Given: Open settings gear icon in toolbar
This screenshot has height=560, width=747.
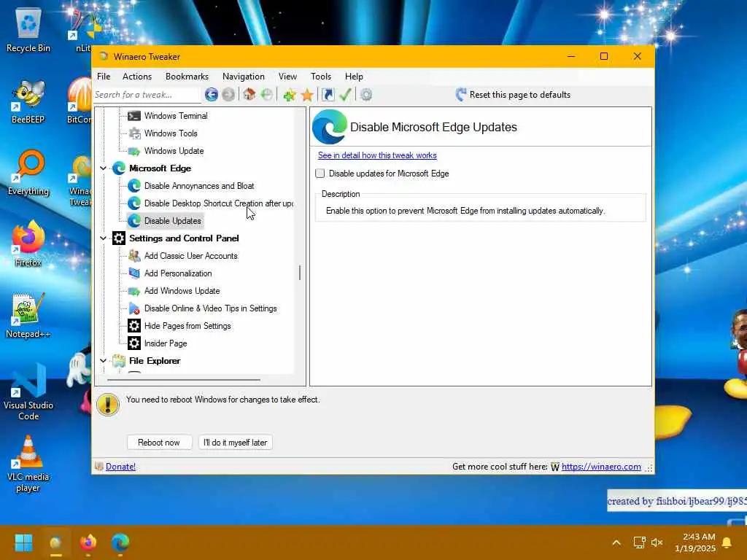Looking at the screenshot, I should [366, 95].
